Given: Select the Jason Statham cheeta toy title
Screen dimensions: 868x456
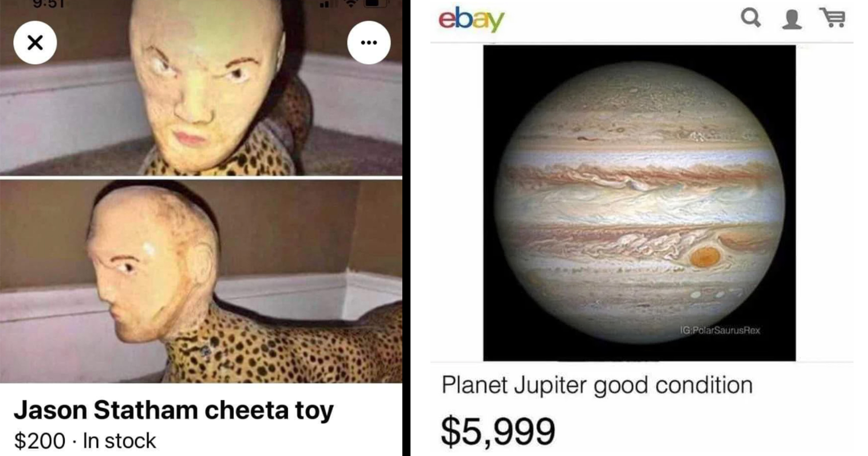Looking at the screenshot, I should pyautogui.click(x=174, y=410).
